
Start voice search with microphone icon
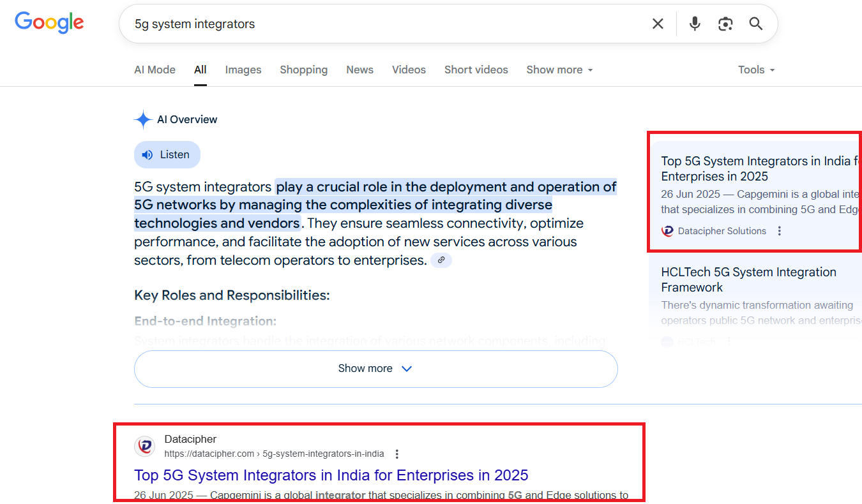point(695,24)
